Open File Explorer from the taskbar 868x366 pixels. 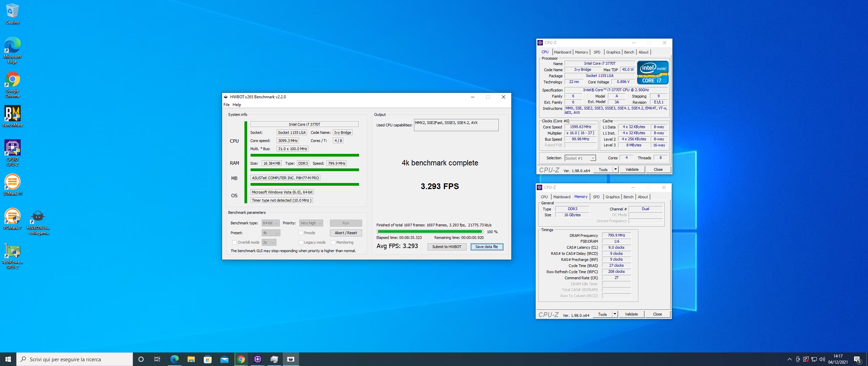pyautogui.click(x=191, y=359)
